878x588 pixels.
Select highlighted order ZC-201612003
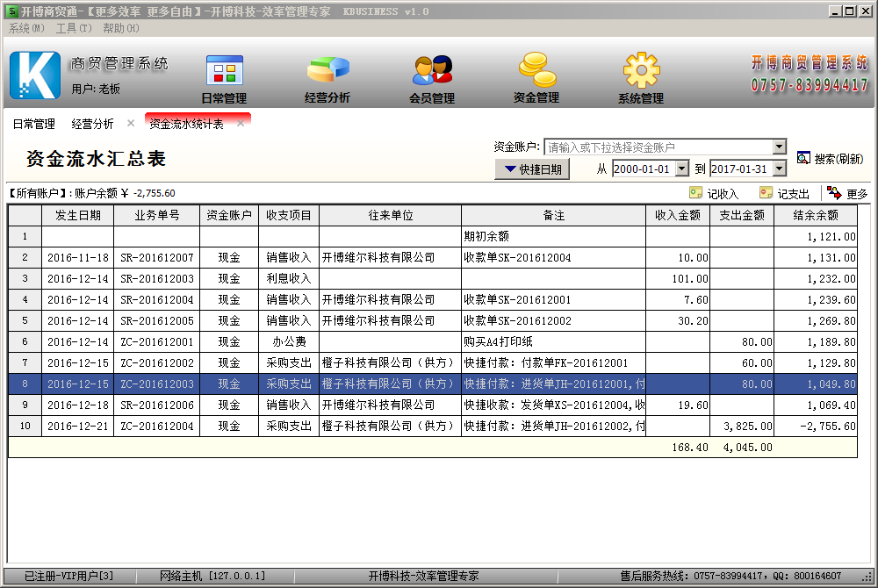tap(157, 384)
